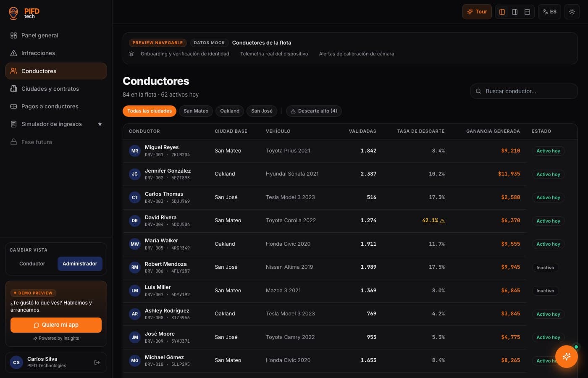This screenshot has width=588, height=378.
Task: Switch view to Administrador
Action: tap(80, 264)
